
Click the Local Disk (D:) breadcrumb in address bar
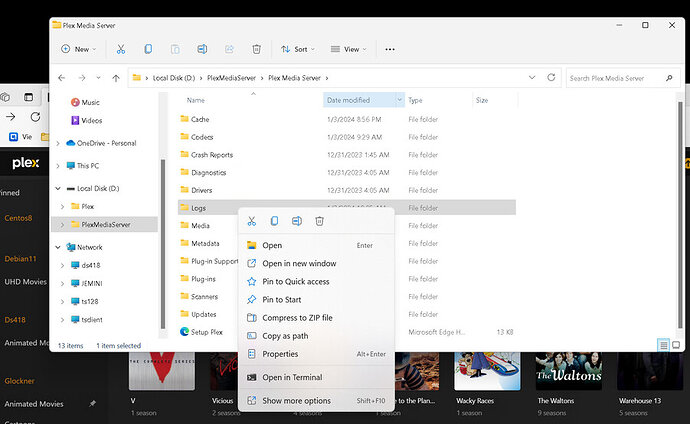click(x=174, y=78)
